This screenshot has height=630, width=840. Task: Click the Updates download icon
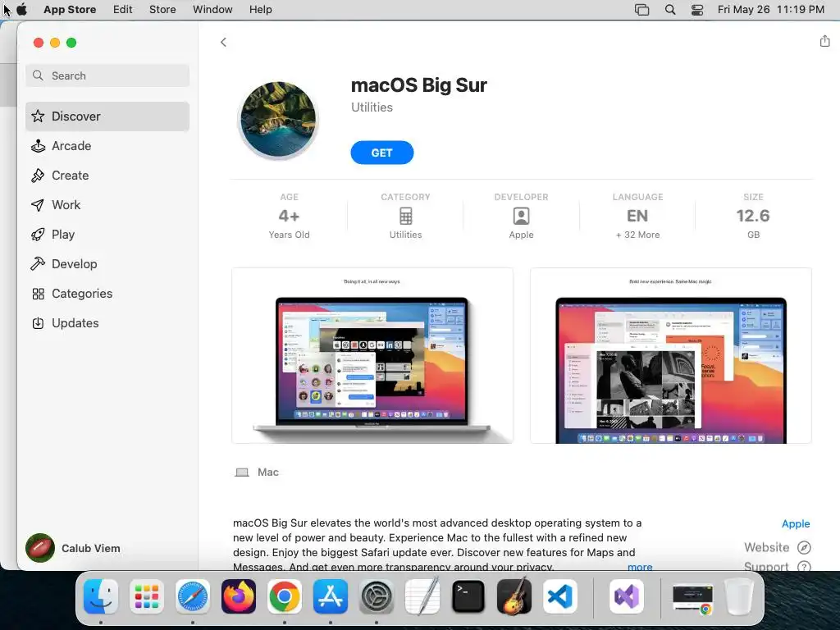38,323
